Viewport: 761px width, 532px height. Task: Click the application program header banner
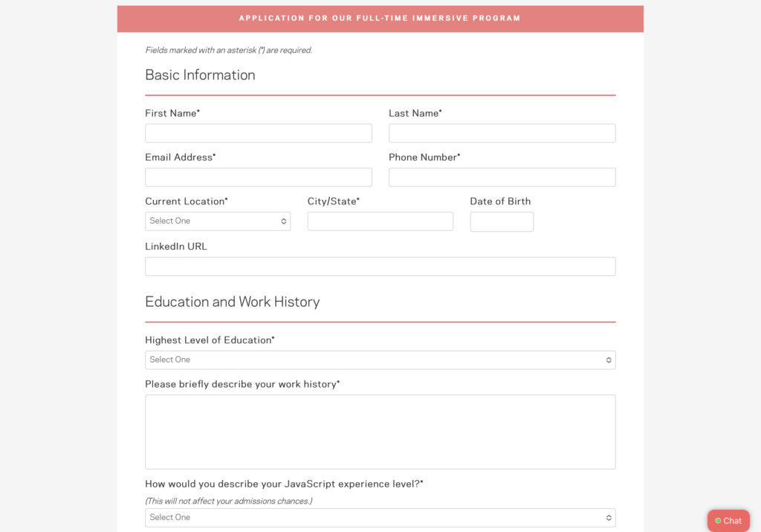(380, 19)
